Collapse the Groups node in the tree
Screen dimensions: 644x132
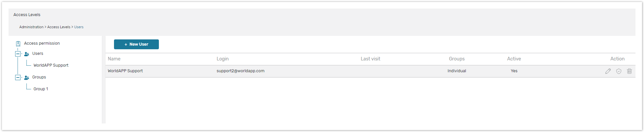tap(18, 77)
